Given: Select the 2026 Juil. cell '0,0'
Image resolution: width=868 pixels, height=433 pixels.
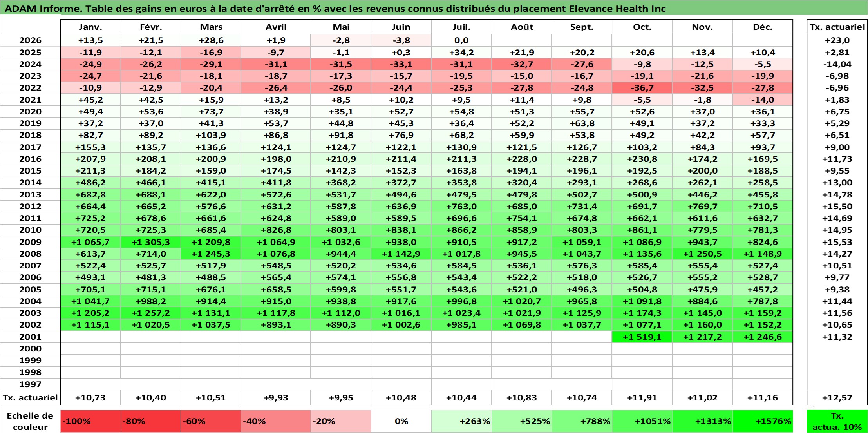Looking at the screenshot, I should 461,40.
